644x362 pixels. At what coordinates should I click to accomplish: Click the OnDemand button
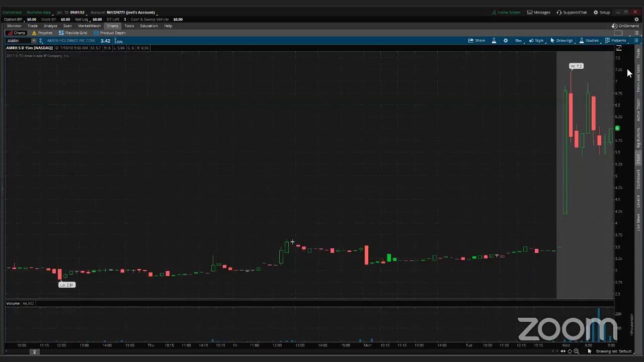pos(625,26)
